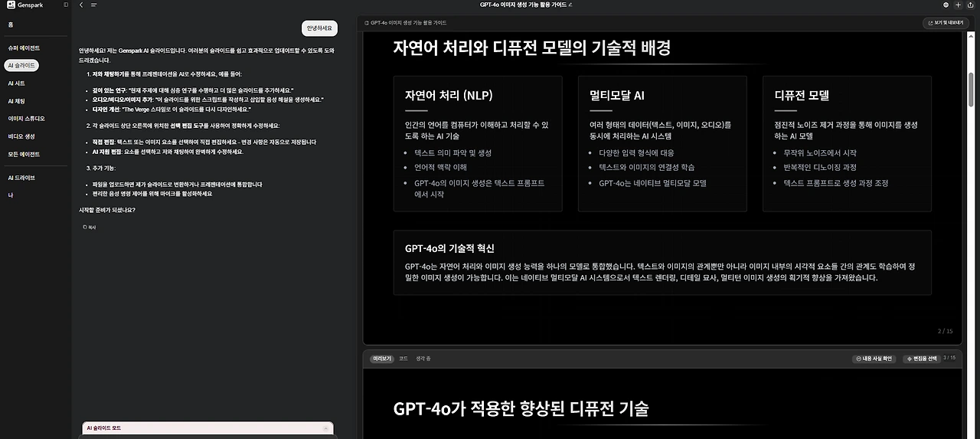Click the 텍스트와 이미지의 연결성 학습 bullet
Image resolution: width=980 pixels, height=439 pixels.
pyautogui.click(x=647, y=167)
